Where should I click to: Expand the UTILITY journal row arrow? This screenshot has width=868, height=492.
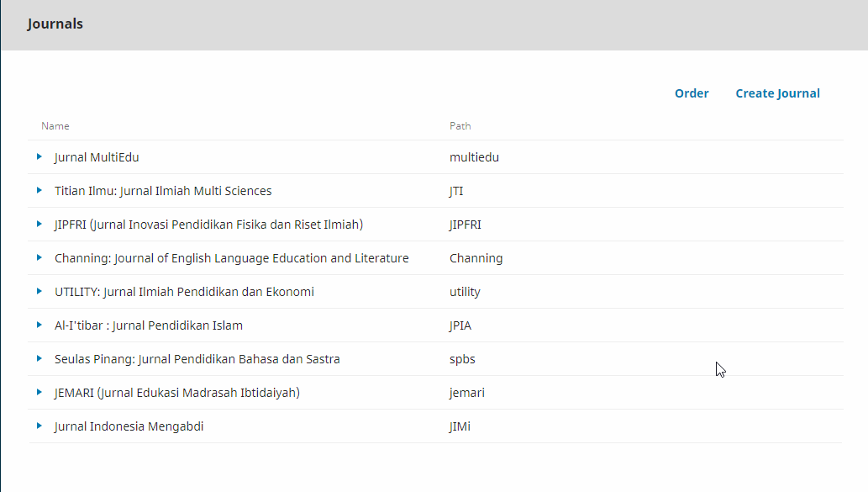(39, 291)
